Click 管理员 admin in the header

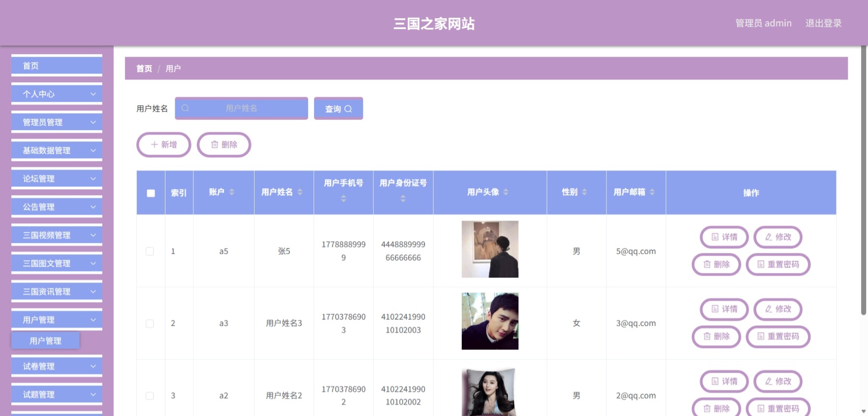(x=763, y=23)
